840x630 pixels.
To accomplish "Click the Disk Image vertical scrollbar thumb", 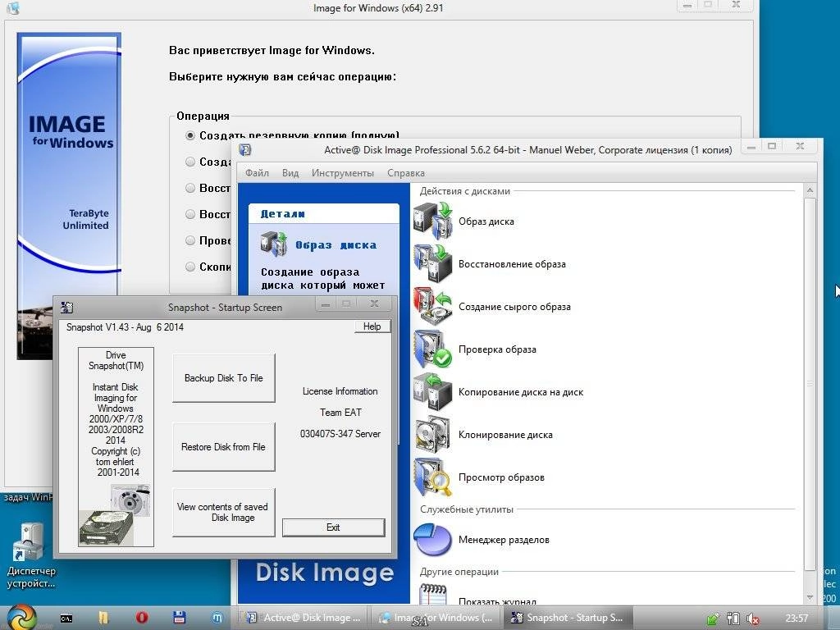I will pos(810,384).
